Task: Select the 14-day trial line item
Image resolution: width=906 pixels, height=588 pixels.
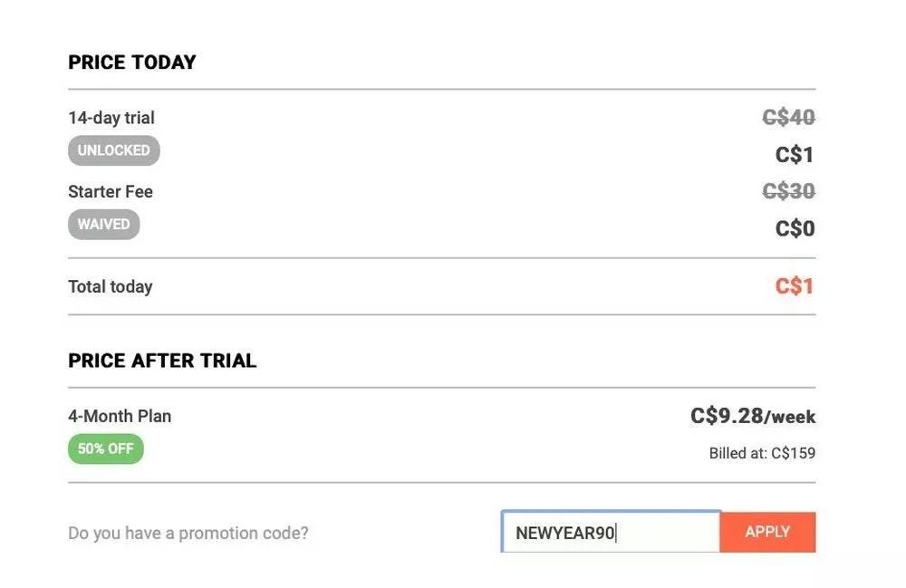Action: (111, 117)
